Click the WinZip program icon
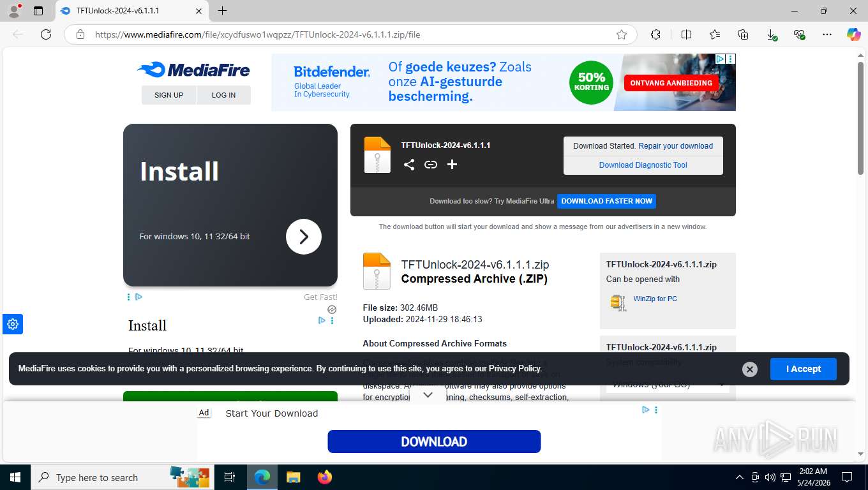This screenshot has width=868, height=490. (618, 302)
